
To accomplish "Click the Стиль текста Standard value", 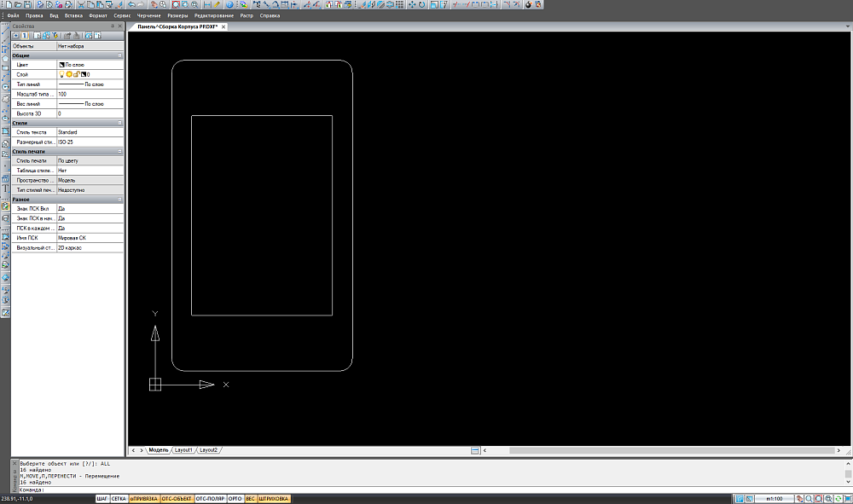I will [x=90, y=132].
